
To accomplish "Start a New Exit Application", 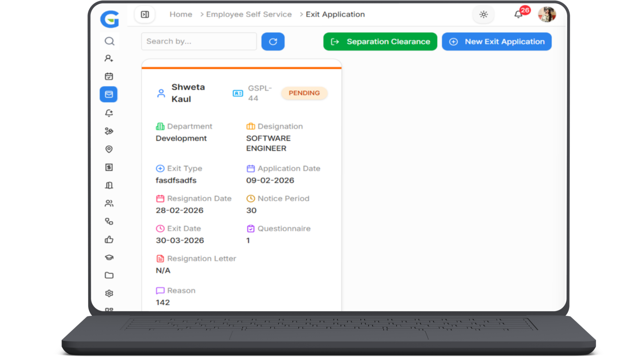I will (x=497, y=41).
